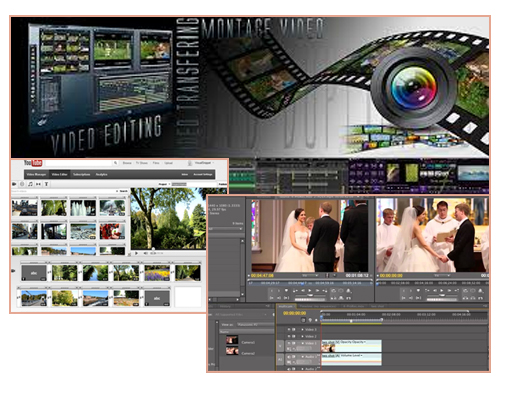
Task: Click the Play button in Premiere source monitor
Action: tap(310, 291)
